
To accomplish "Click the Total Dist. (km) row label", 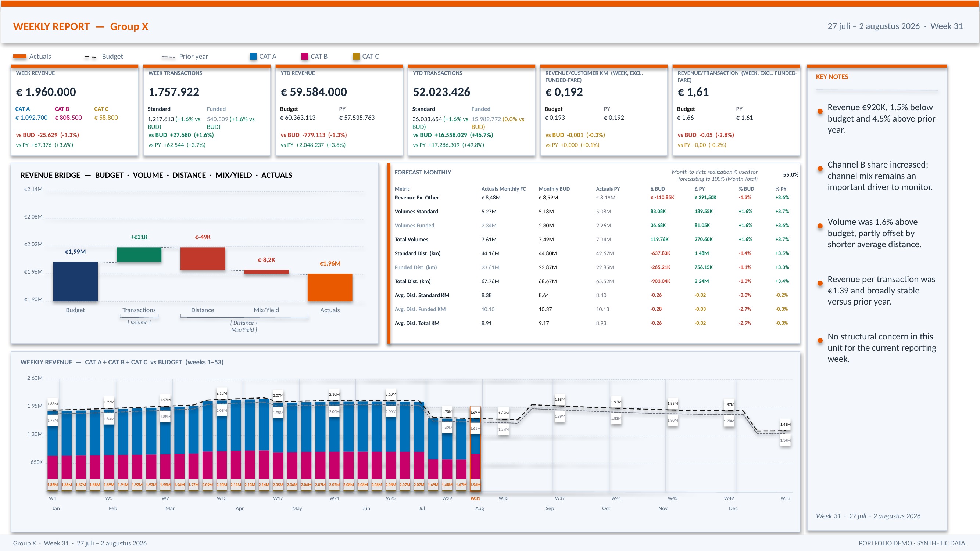I will 412,281.
